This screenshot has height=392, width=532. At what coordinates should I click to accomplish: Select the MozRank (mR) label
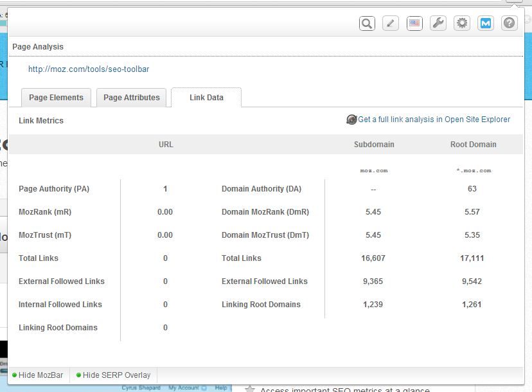click(x=45, y=212)
